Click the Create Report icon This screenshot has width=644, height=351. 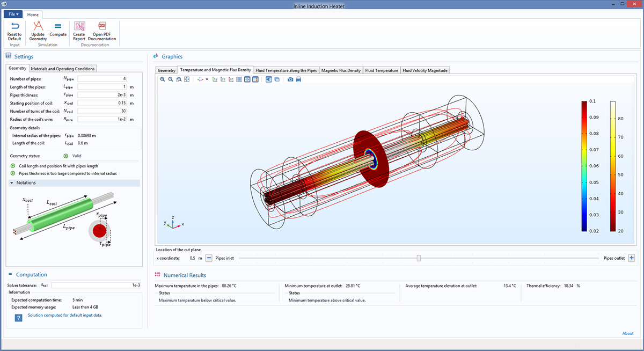[79, 26]
